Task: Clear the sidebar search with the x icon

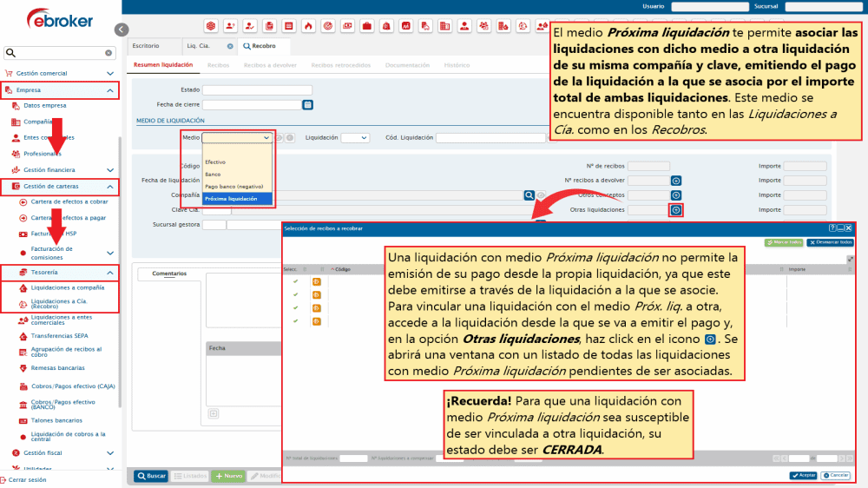Action: tap(108, 53)
